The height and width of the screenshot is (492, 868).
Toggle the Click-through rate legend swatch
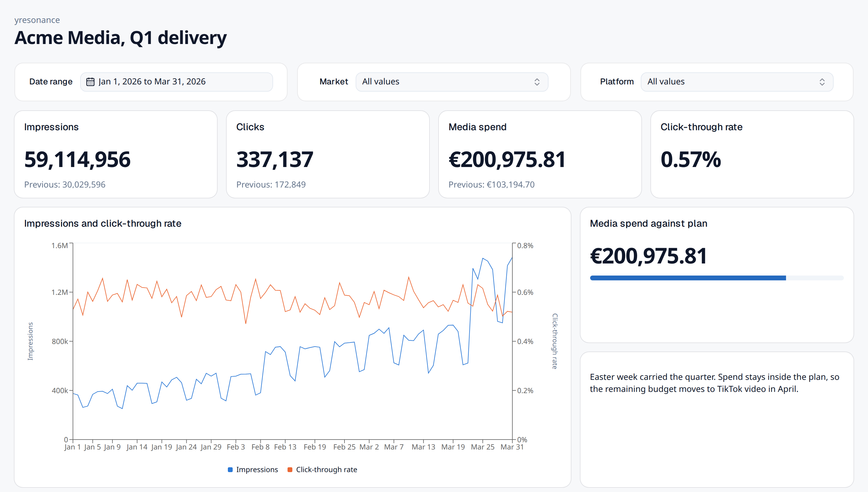[290, 469]
